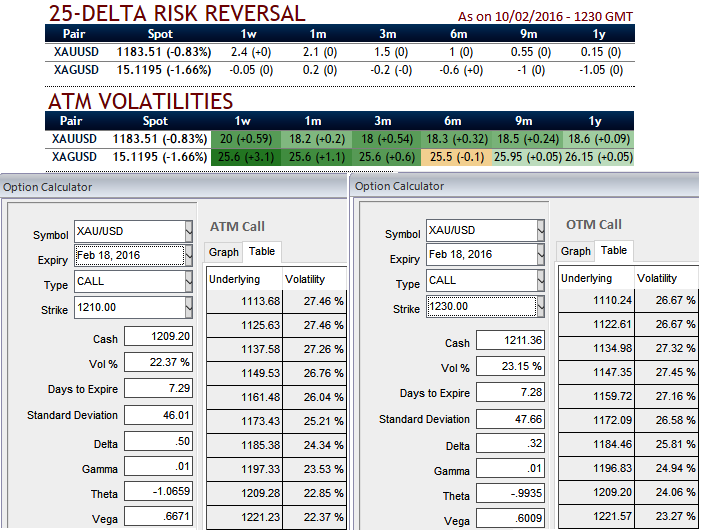Click the Theta field showing -1.0659
This screenshot has height=531, width=701.
tap(158, 491)
